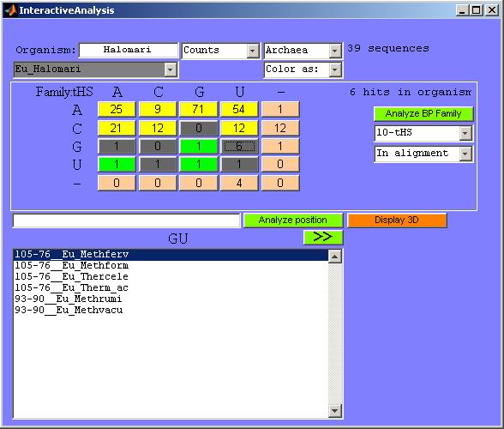
Task: Click the green double-arrow >> button
Action: pos(323,237)
